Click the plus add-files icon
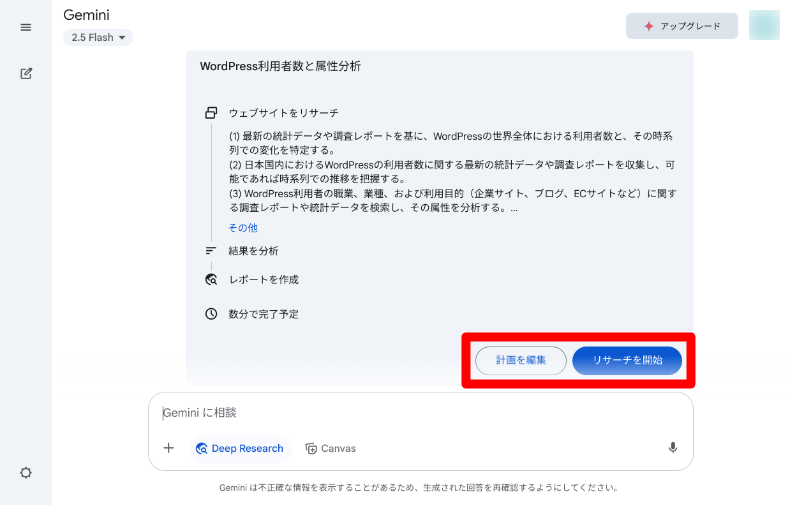 [168, 448]
